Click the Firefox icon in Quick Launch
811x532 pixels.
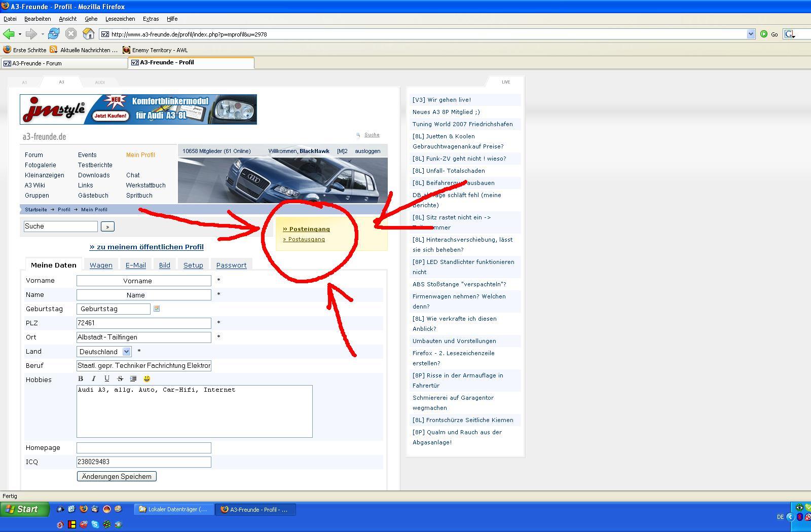click(84, 509)
